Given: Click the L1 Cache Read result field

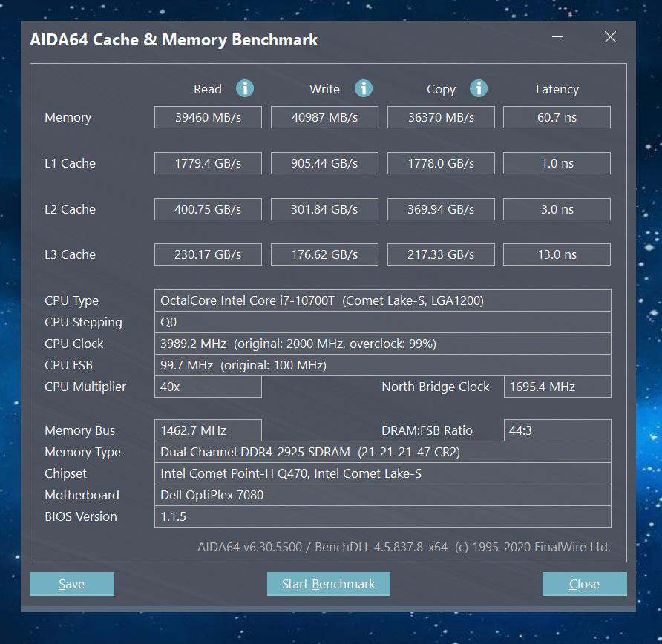Looking at the screenshot, I should pos(208,162).
